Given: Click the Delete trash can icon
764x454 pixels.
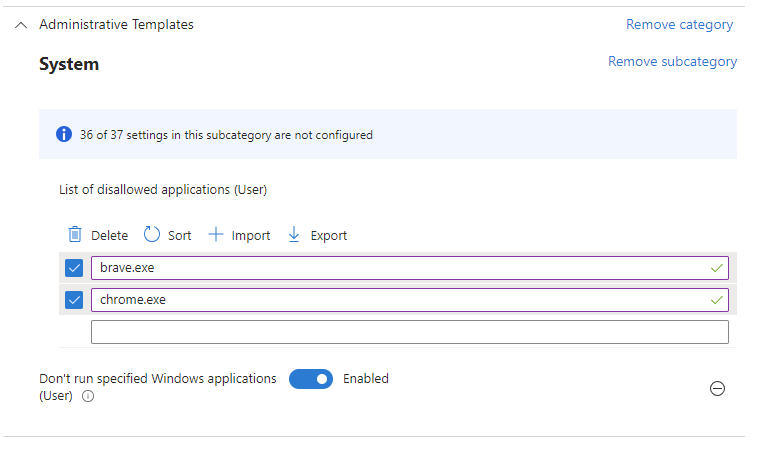Looking at the screenshot, I should tap(75, 235).
